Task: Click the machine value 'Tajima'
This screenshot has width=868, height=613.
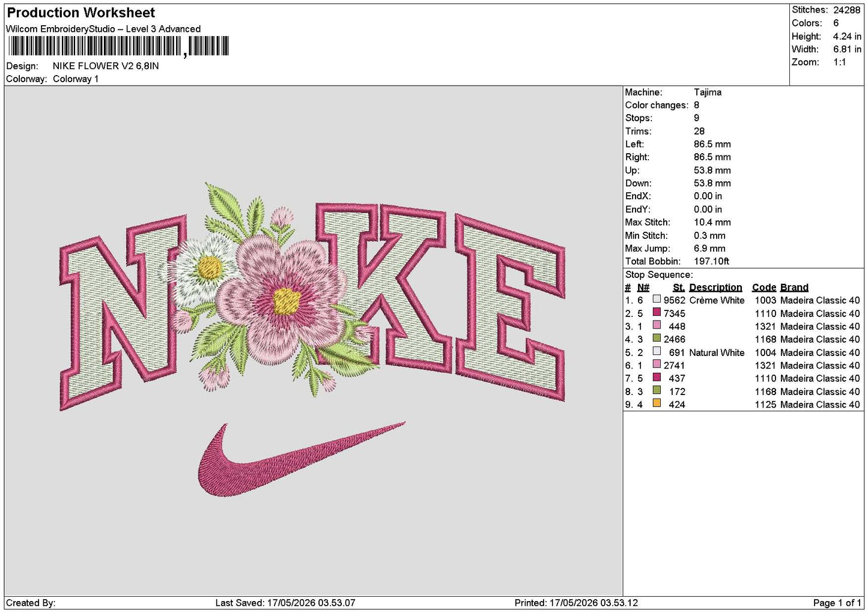Action: point(708,92)
